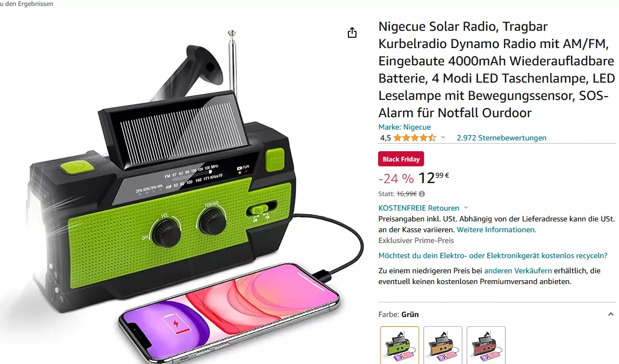Click the 4,5 rating number
The height and width of the screenshot is (364, 619).
click(385, 138)
